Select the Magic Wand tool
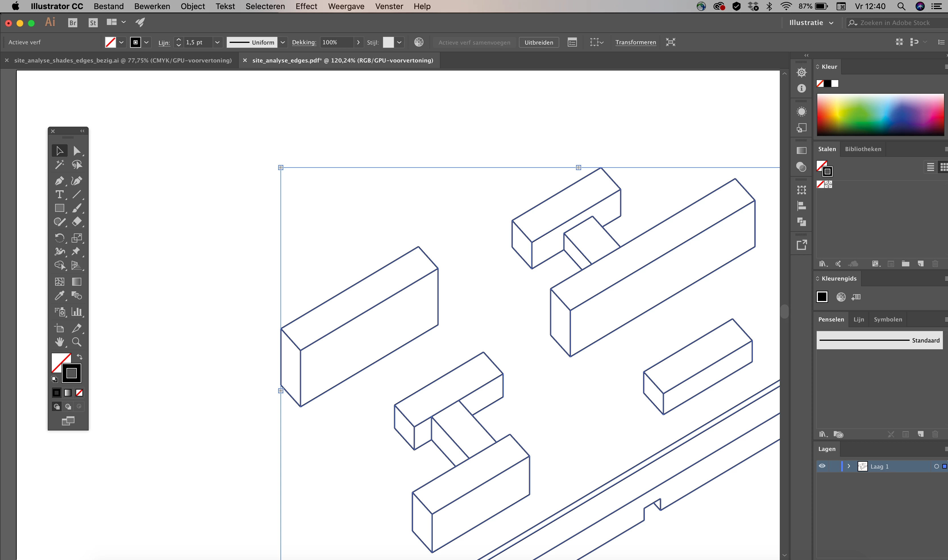This screenshot has width=948, height=560. point(59,164)
